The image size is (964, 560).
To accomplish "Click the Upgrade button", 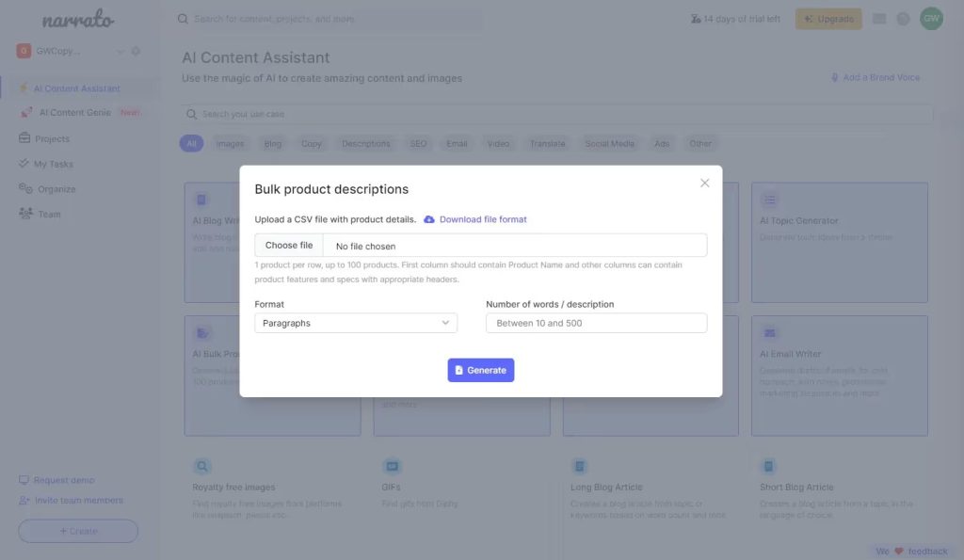I will click(828, 19).
